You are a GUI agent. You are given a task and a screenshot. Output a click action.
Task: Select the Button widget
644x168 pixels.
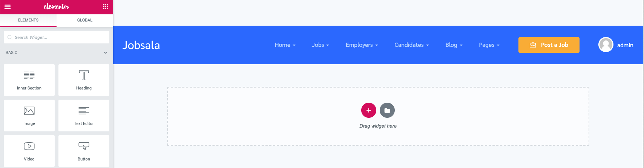point(84,151)
